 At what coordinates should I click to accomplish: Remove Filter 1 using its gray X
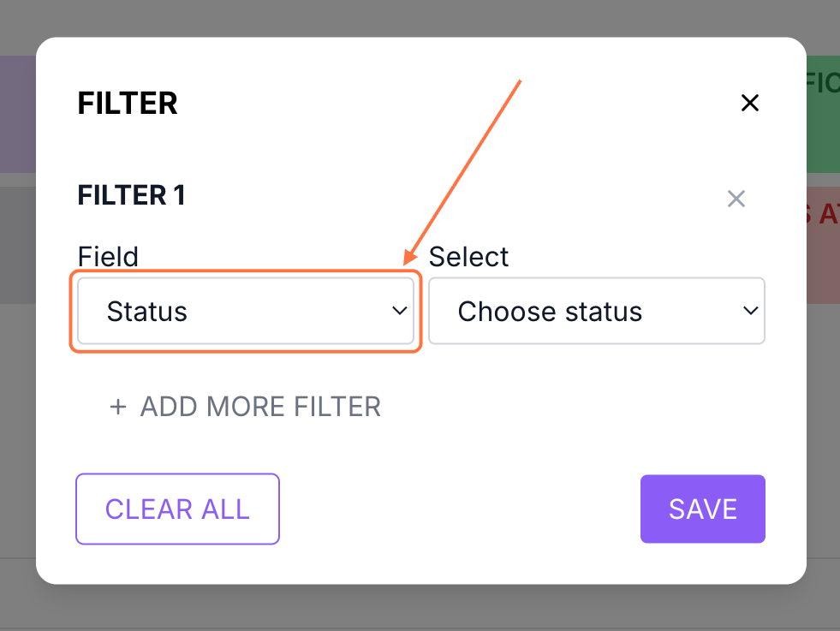tap(736, 199)
